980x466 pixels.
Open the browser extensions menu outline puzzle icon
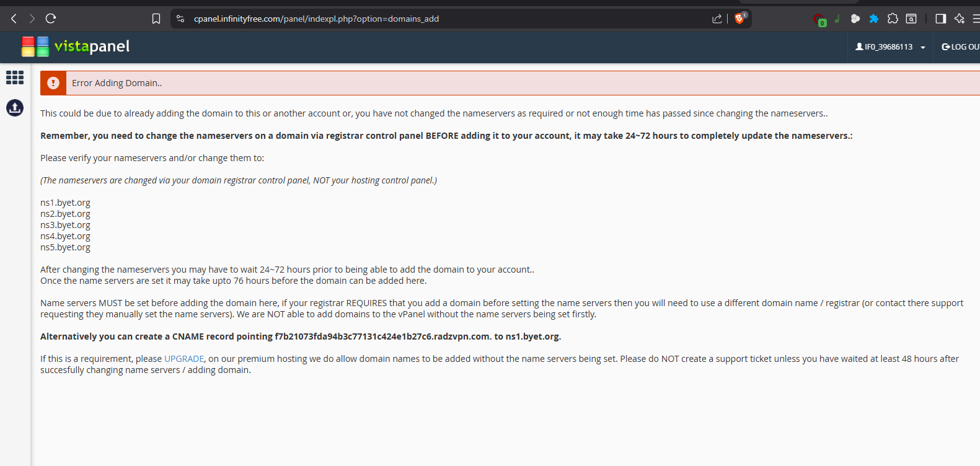pos(893,19)
